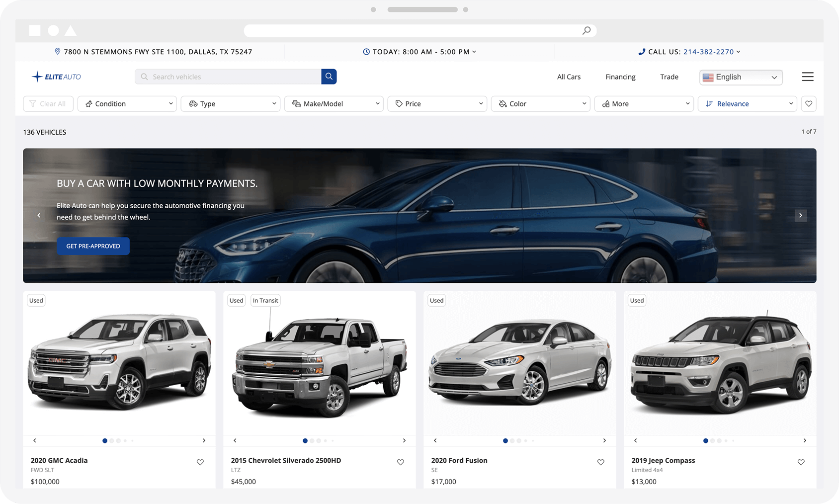The image size is (839, 504).
Task: Favorite the 2020 GMC Acadia
Action: (x=200, y=462)
